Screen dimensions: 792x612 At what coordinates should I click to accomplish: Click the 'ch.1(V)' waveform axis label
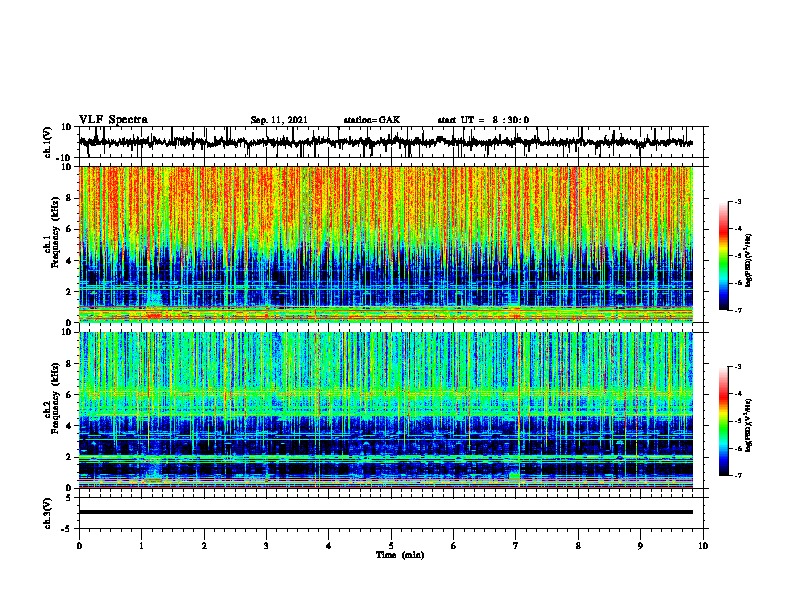(48, 142)
